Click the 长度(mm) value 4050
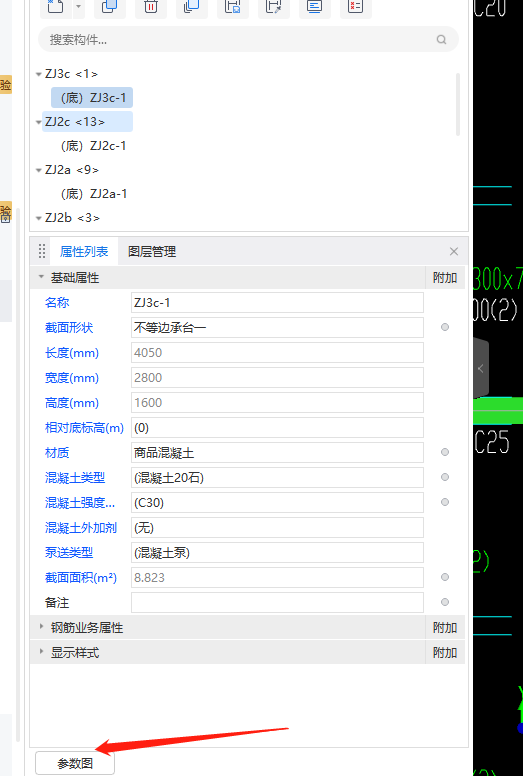The image size is (523, 776). click(277, 352)
